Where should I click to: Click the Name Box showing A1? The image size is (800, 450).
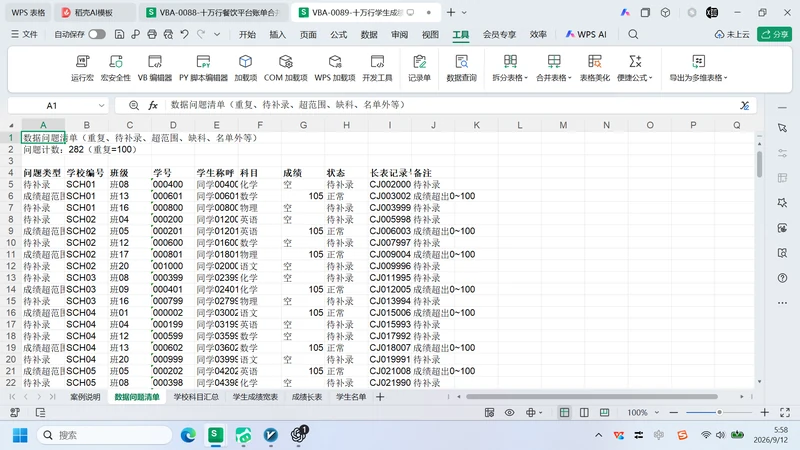(x=52, y=106)
